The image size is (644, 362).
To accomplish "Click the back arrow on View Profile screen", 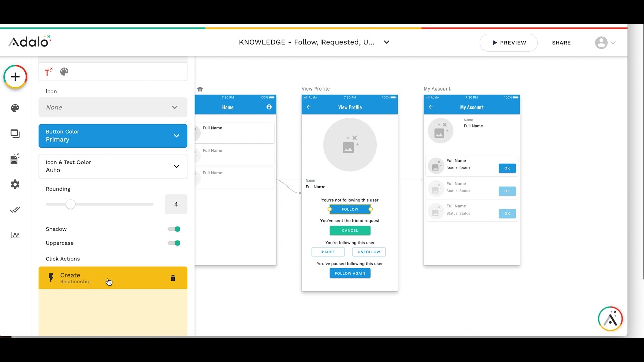I will tap(309, 107).
